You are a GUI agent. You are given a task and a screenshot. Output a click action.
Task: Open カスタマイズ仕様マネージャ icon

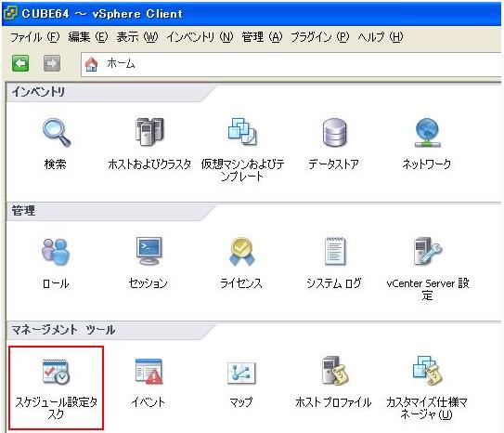click(x=428, y=371)
